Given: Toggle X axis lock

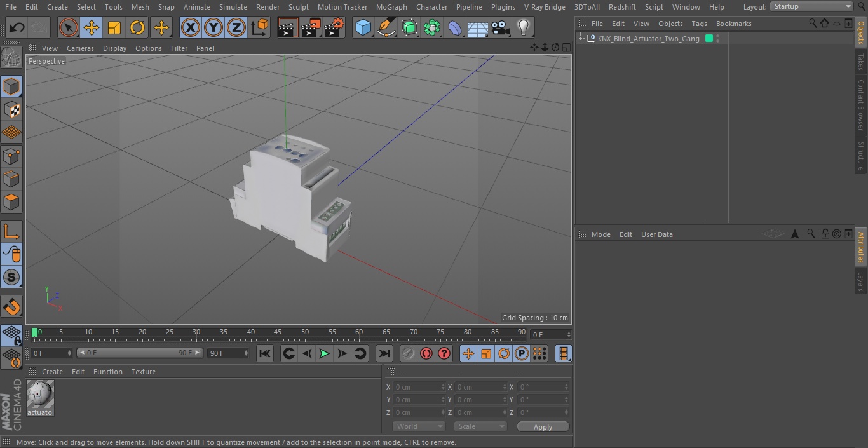Looking at the screenshot, I should click(190, 27).
